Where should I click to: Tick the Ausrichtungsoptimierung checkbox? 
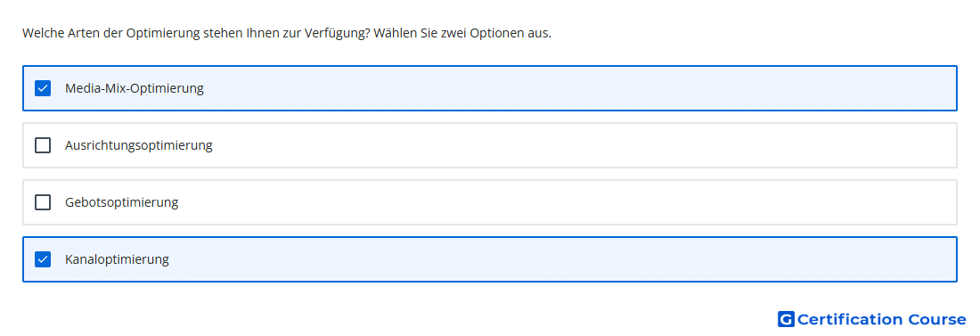(43, 145)
